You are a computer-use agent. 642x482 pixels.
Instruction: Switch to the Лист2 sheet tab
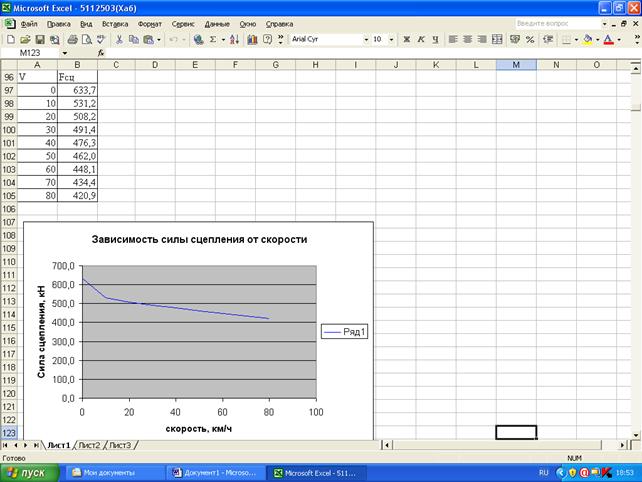click(88, 444)
